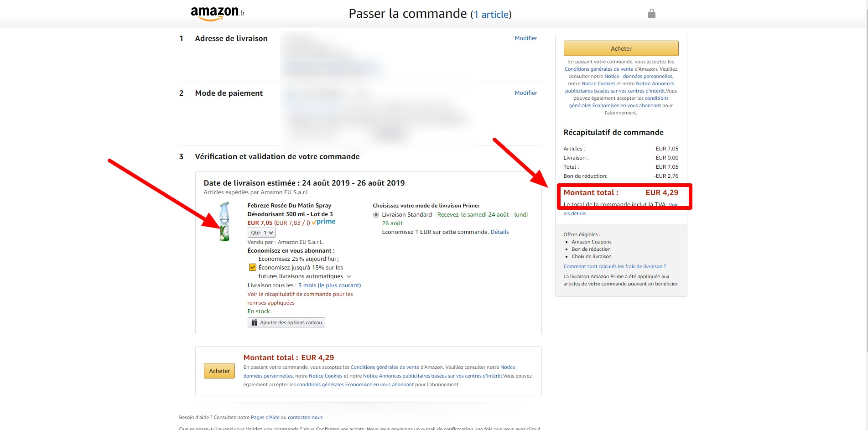The height and width of the screenshot is (430, 868).
Task: Open 'Comment sont calculés les frais de livraison ?'
Action: pos(614,266)
